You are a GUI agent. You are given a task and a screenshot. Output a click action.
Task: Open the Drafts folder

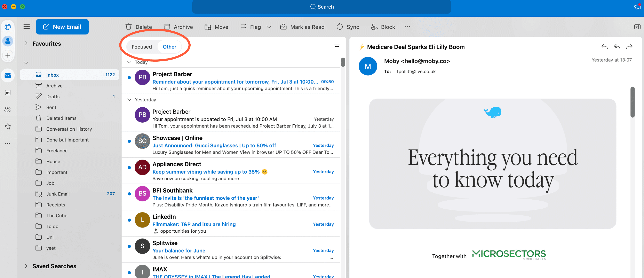click(70, 96)
